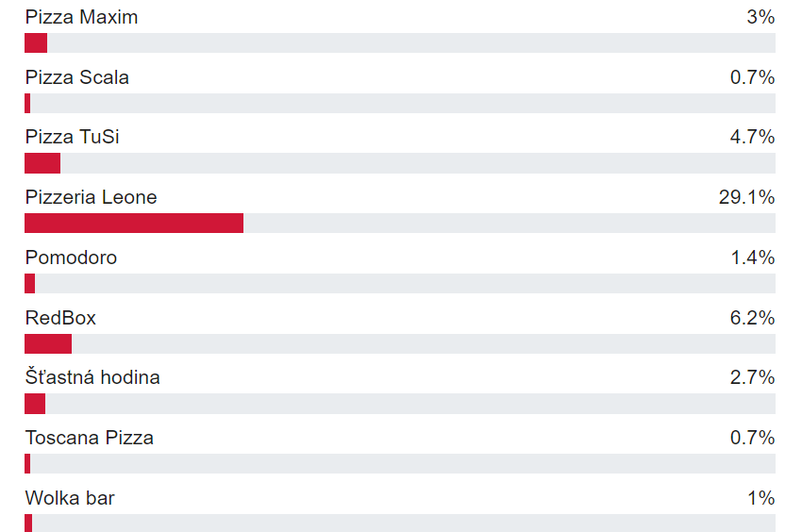Click the Wolka bar label
This screenshot has height=532, width=802.
pyautogui.click(x=70, y=498)
